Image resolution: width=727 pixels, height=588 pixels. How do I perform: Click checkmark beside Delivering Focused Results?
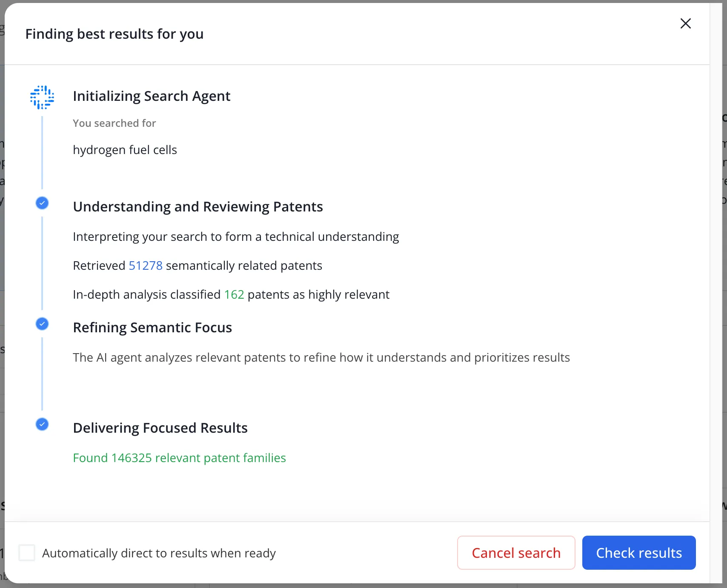point(42,424)
